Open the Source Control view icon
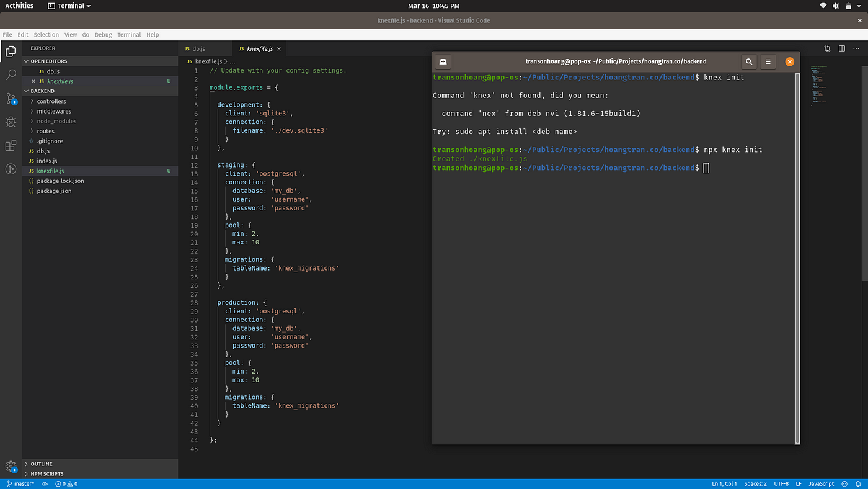Viewport: 868px width, 489px height. click(x=11, y=99)
